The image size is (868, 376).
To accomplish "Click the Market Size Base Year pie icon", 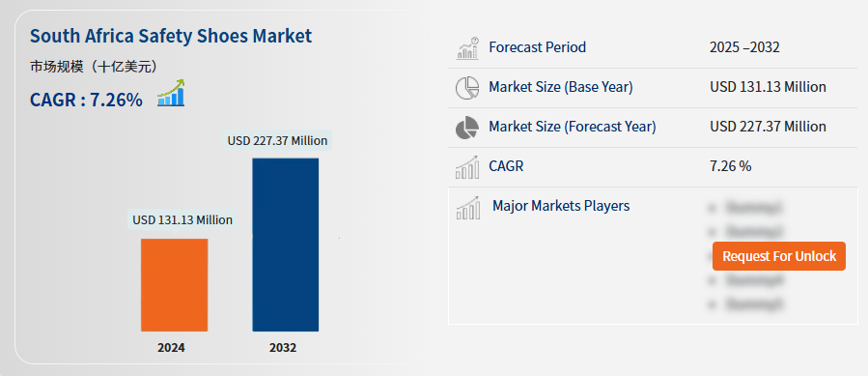I will 467,88.
